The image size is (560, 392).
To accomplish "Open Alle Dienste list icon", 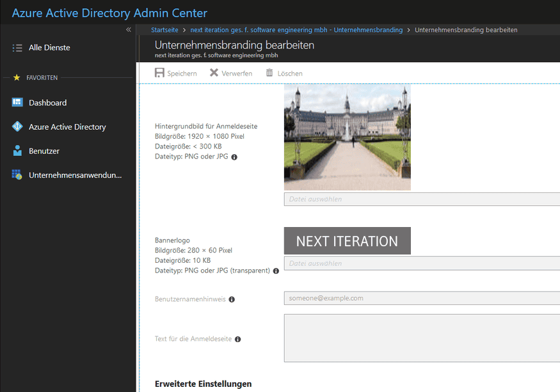I will pyautogui.click(x=17, y=48).
